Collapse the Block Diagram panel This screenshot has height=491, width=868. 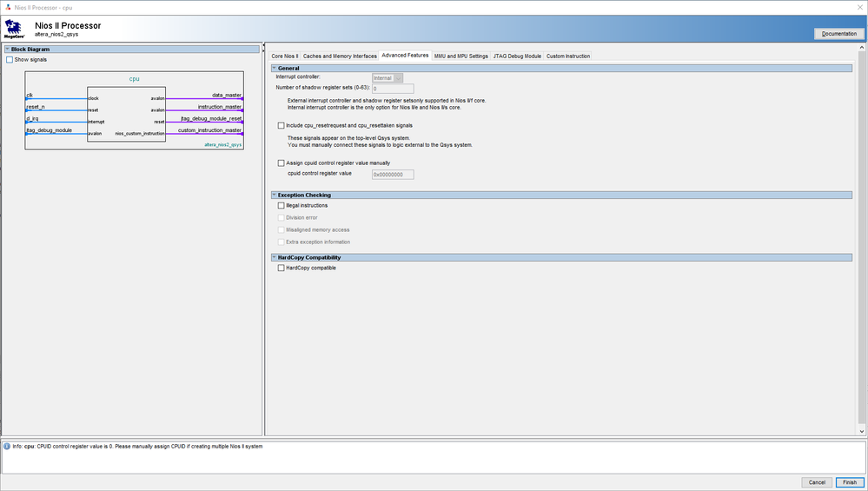point(7,50)
